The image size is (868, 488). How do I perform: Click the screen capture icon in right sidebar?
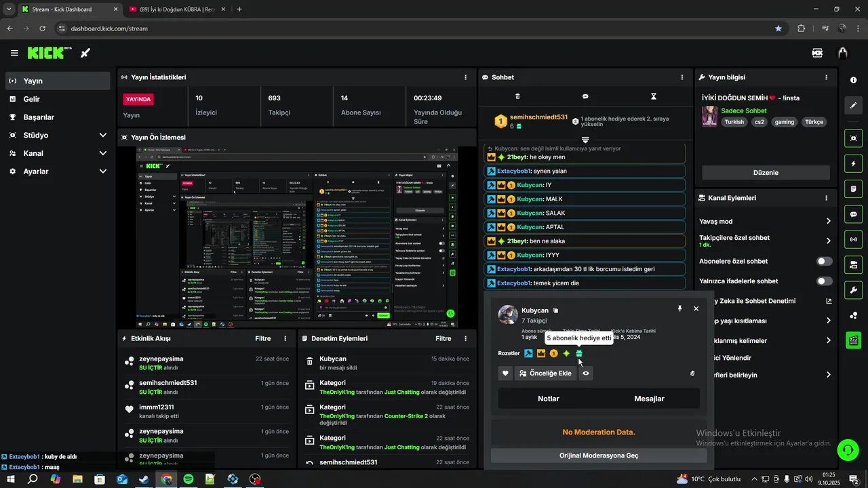coord(853,138)
